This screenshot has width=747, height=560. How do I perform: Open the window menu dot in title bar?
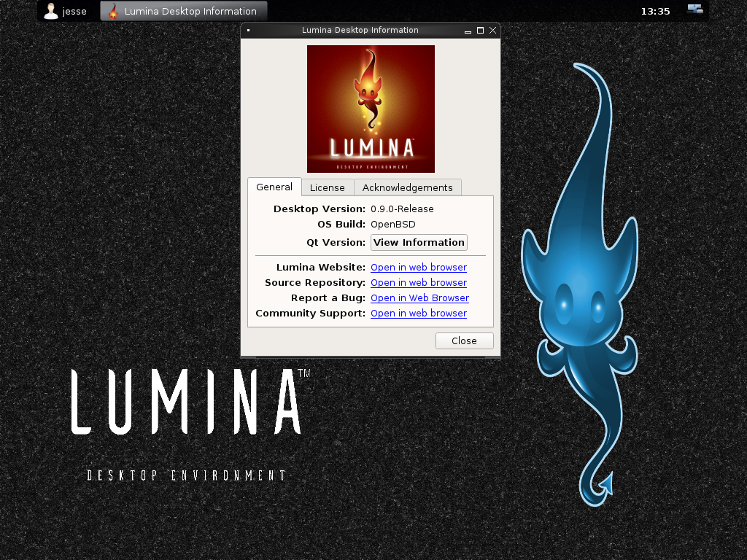tap(248, 31)
